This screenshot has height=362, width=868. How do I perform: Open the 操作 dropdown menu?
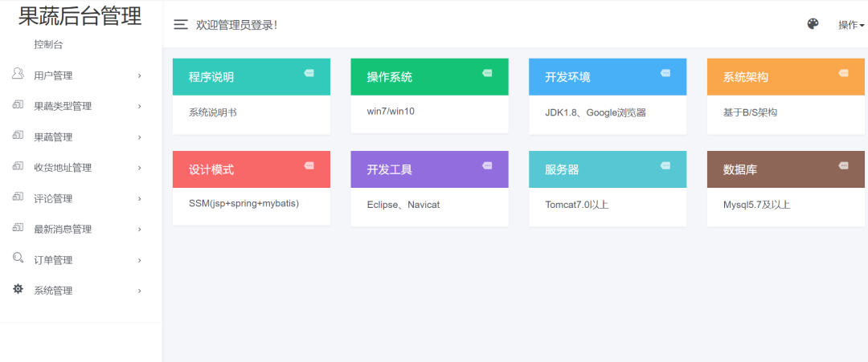[x=851, y=25]
